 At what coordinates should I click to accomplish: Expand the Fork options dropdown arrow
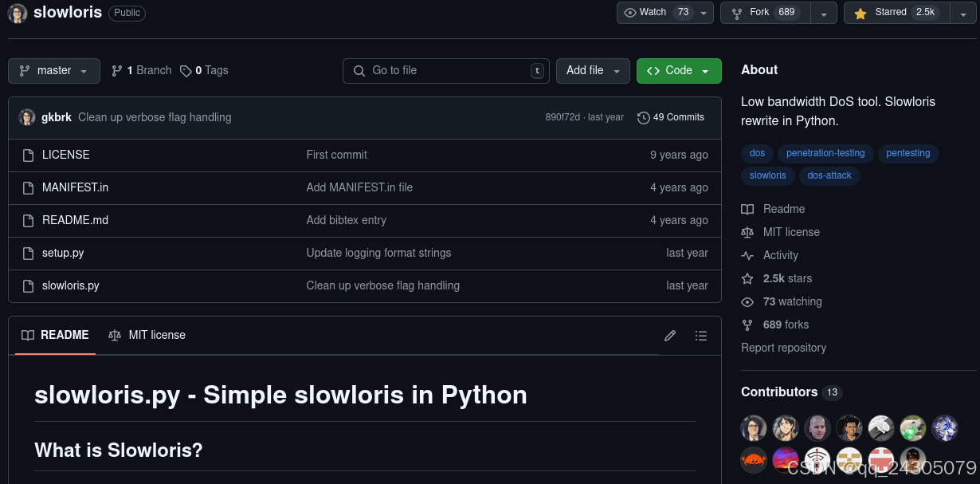pos(824,13)
